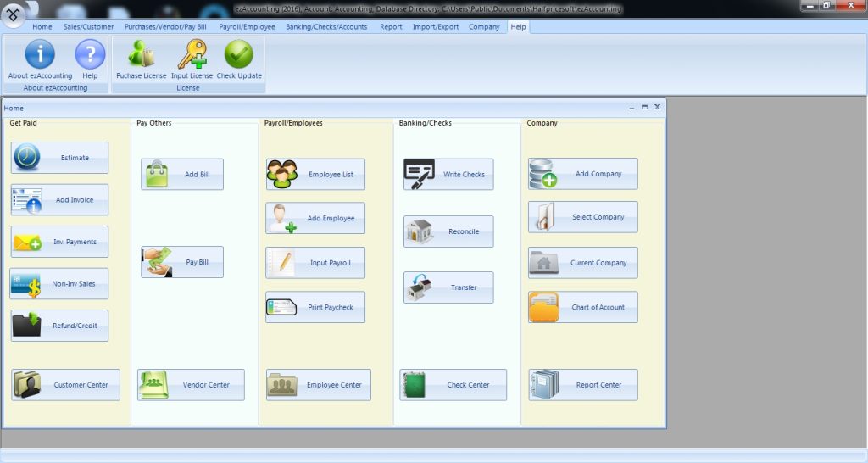Select the Company ribbon tab
Image resolution: width=868 pixels, height=463 pixels.
[x=484, y=26]
